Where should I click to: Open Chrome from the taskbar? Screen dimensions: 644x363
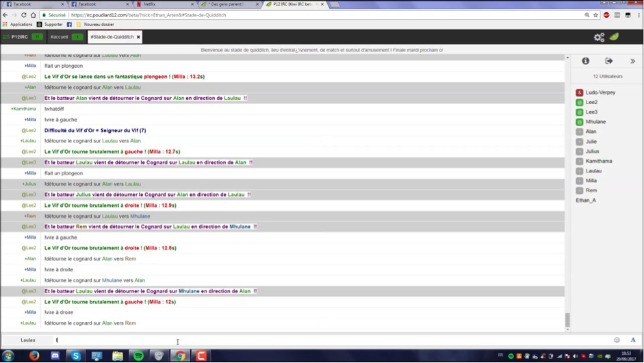tap(180, 355)
